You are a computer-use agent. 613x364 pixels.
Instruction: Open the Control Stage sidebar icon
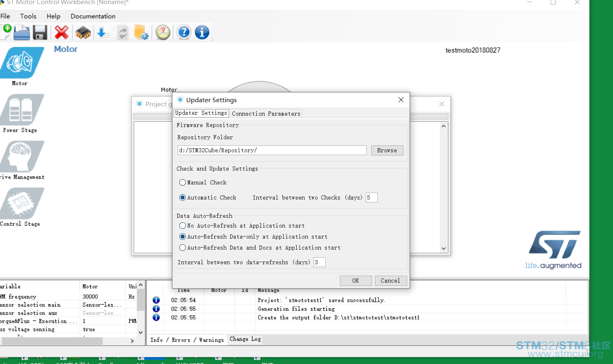tap(21, 203)
